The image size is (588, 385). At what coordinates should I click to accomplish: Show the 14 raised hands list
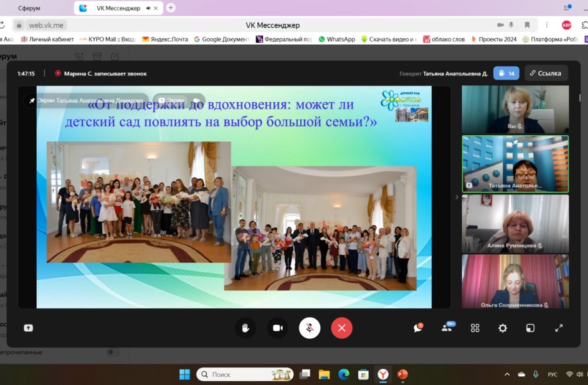(x=506, y=73)
